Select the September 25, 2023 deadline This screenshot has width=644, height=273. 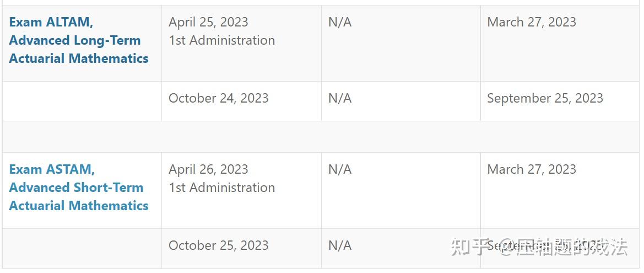(x=545, y=98)
